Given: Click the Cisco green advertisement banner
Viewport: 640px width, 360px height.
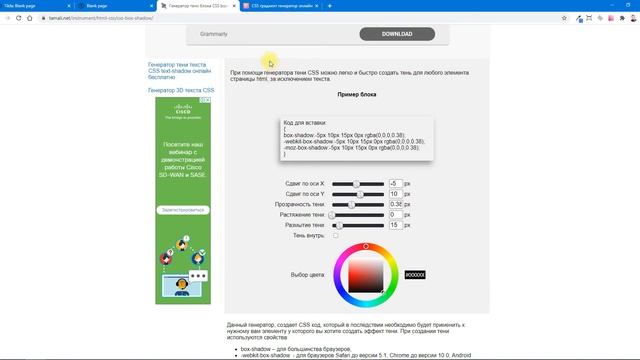Looking at the screenshot, I should tap(183, 200).
